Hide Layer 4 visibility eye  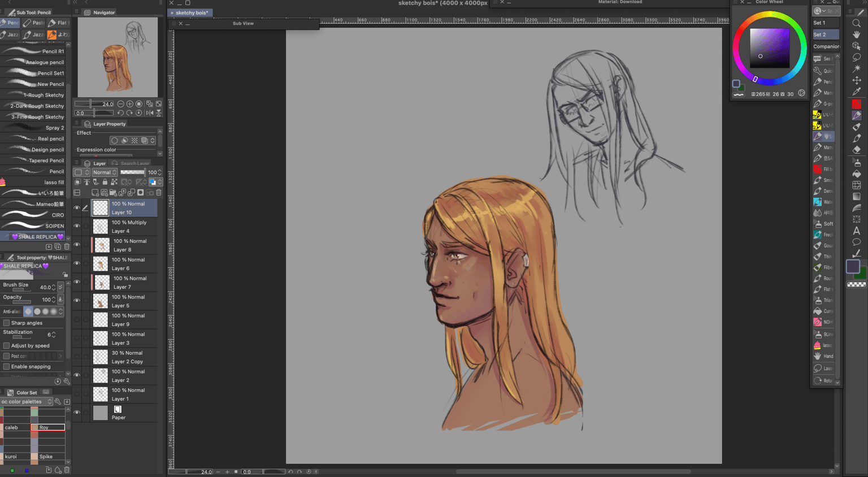(x=77, y=226)
